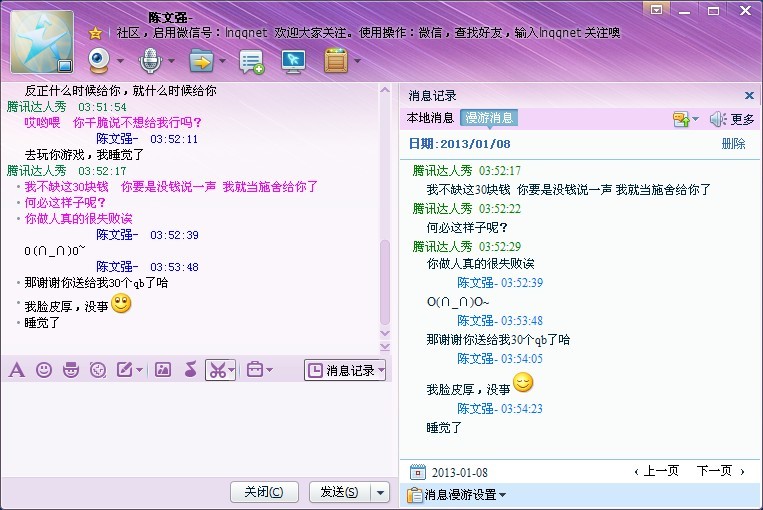Screen dimensions: 763x510
Task: Go to 下一页 next page
Action: click(720, 471)
